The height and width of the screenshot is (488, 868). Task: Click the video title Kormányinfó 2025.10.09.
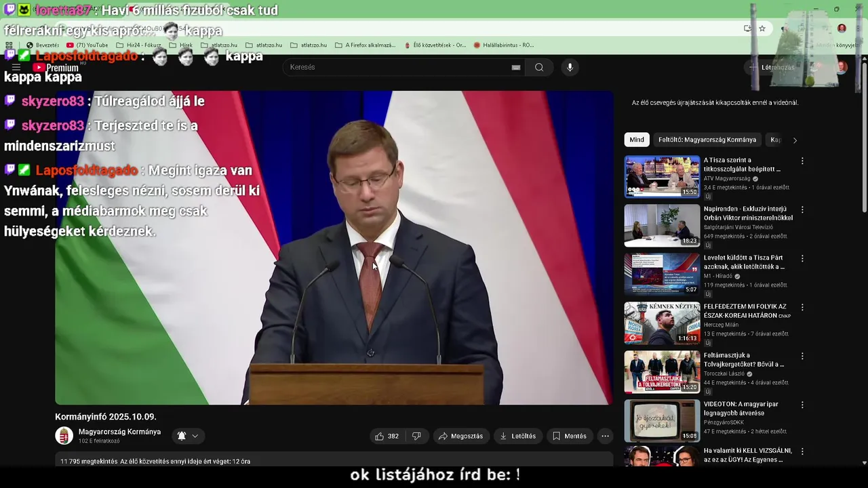[x=106, y=417]
